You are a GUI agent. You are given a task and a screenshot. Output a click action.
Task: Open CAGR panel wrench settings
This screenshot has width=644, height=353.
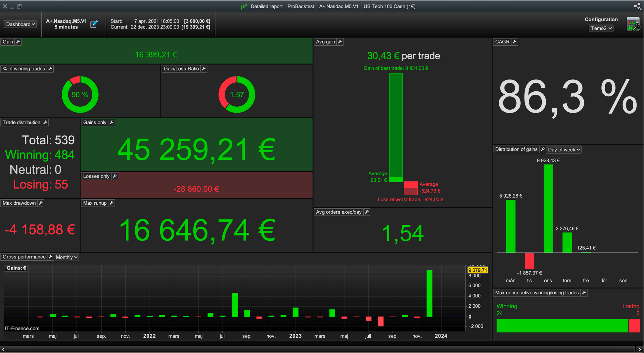pos(515,42)
